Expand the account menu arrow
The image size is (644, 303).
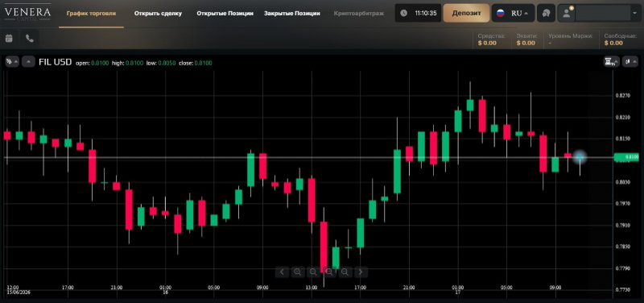(x=634, y=13)
